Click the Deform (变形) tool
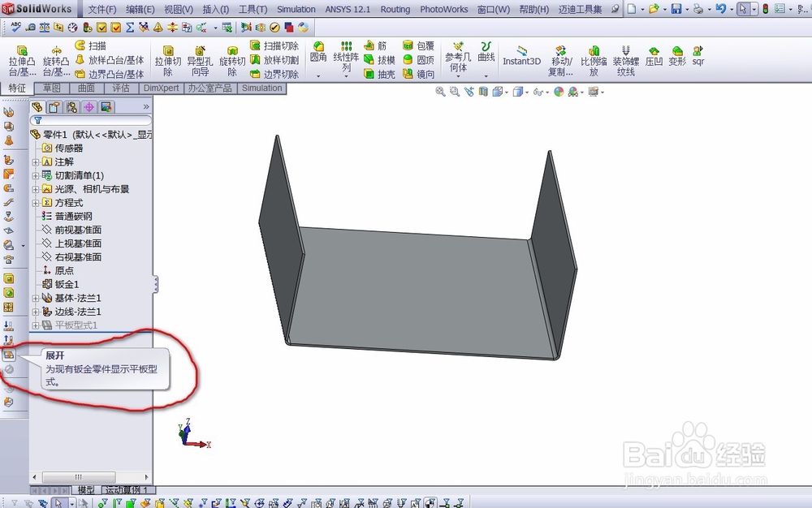812x508 pixels. pos(677,56)
